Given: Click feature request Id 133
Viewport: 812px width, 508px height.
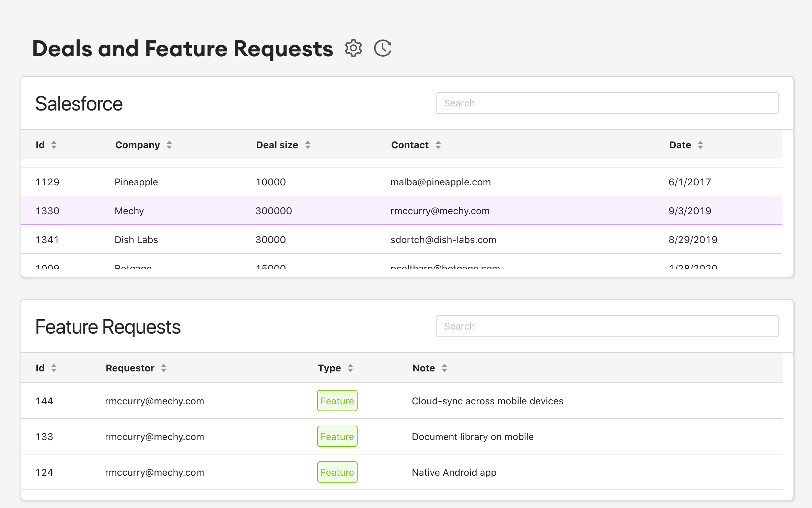Looking at the screenshot, I should 44,437.
